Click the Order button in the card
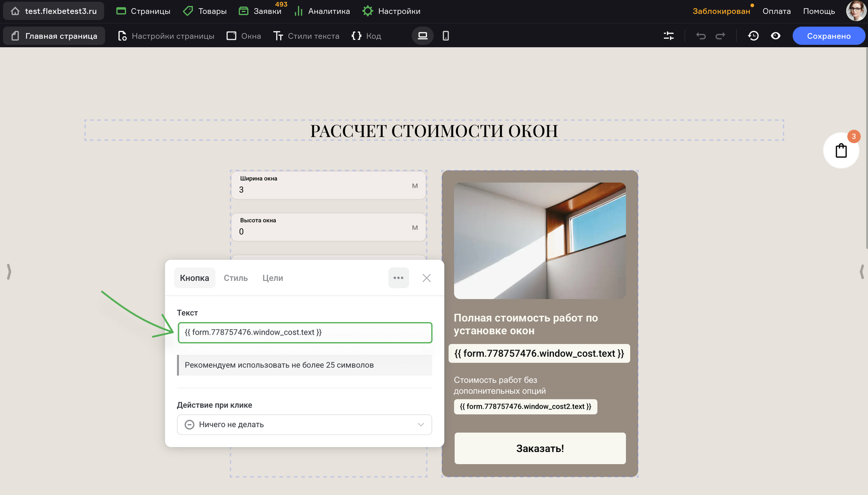Screen dimensions: 868x495 (x=540, y=448)
